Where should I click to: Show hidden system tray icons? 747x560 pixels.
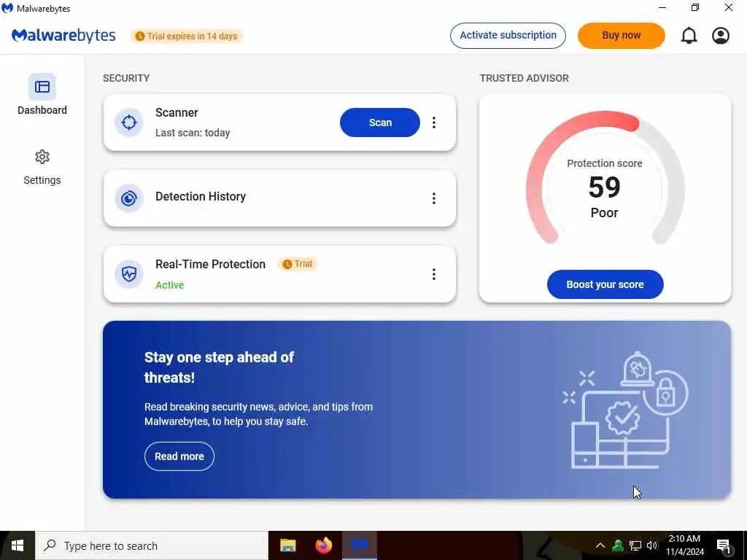pos(600,545)
